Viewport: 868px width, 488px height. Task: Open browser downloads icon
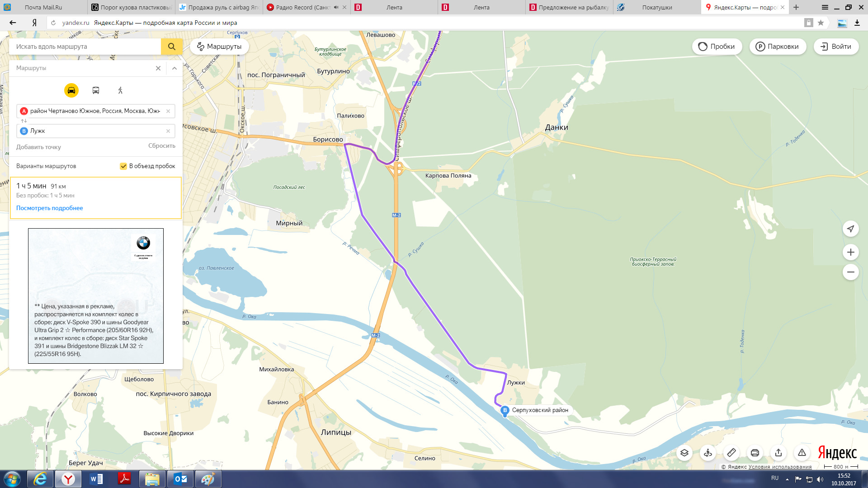[x=857, y=23]
